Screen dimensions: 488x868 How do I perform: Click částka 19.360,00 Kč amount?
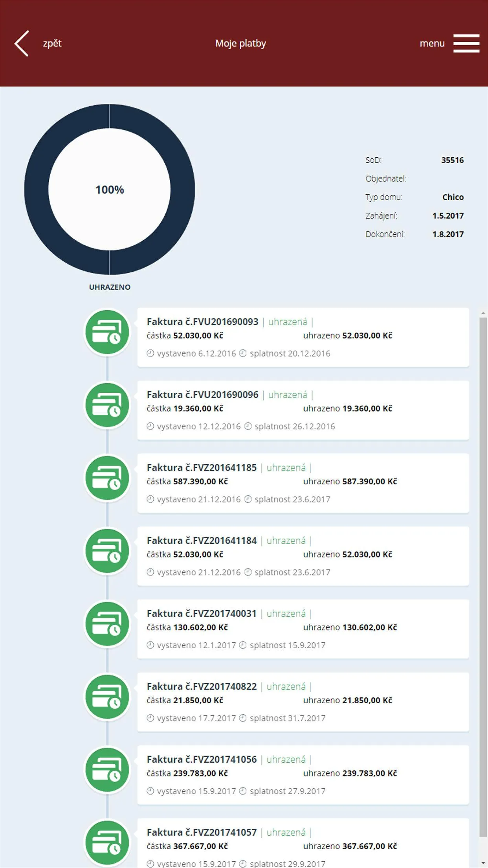[x=185, y=408]
